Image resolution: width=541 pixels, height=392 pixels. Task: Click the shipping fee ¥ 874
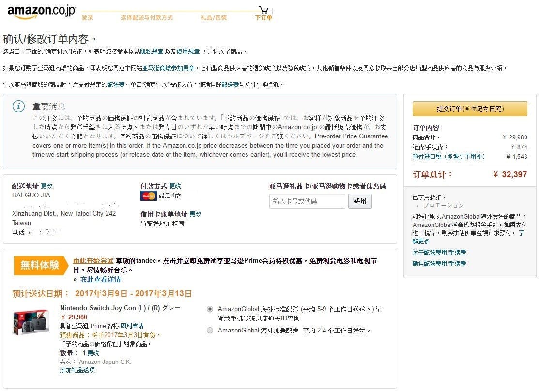coord(519,147)
